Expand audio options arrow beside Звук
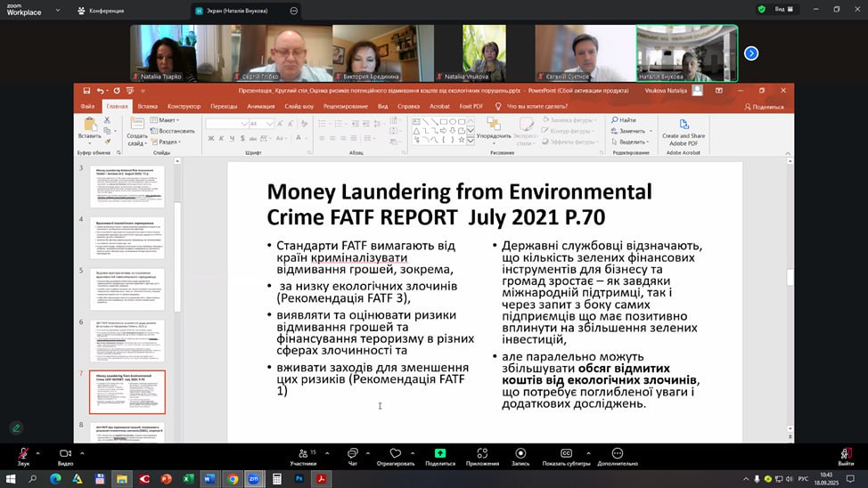Viewport: 868px width, 488px height. click(x=40, y=451)
